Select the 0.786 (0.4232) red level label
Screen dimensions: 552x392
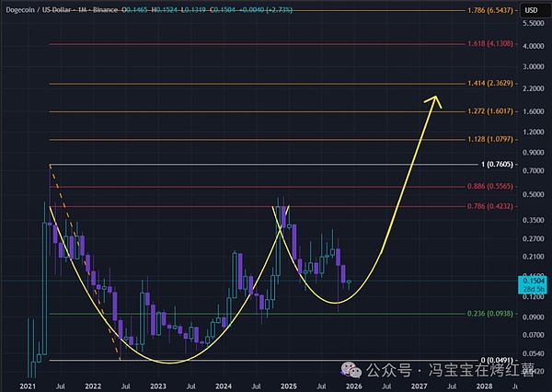(484, 206)
